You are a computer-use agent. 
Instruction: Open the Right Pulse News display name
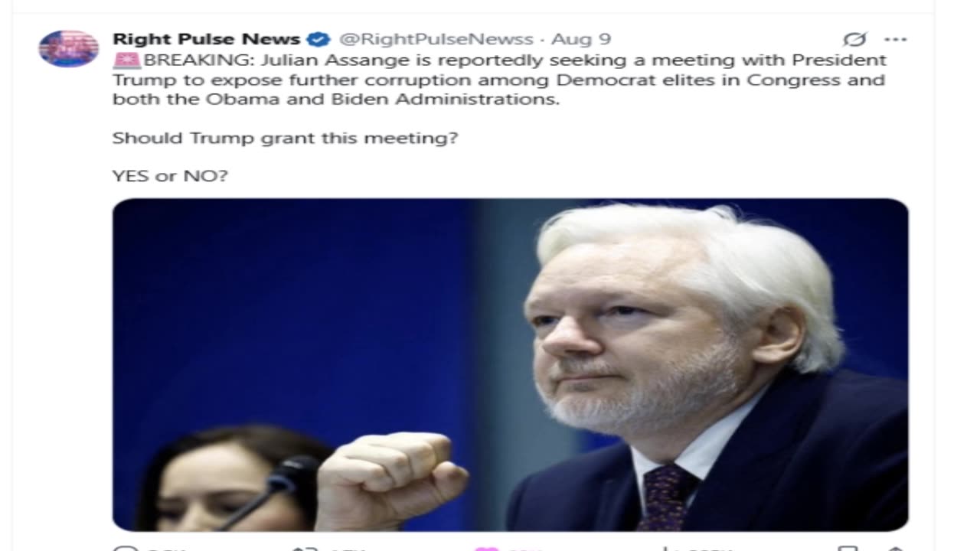pyautogui.click(x=206, y=39)
